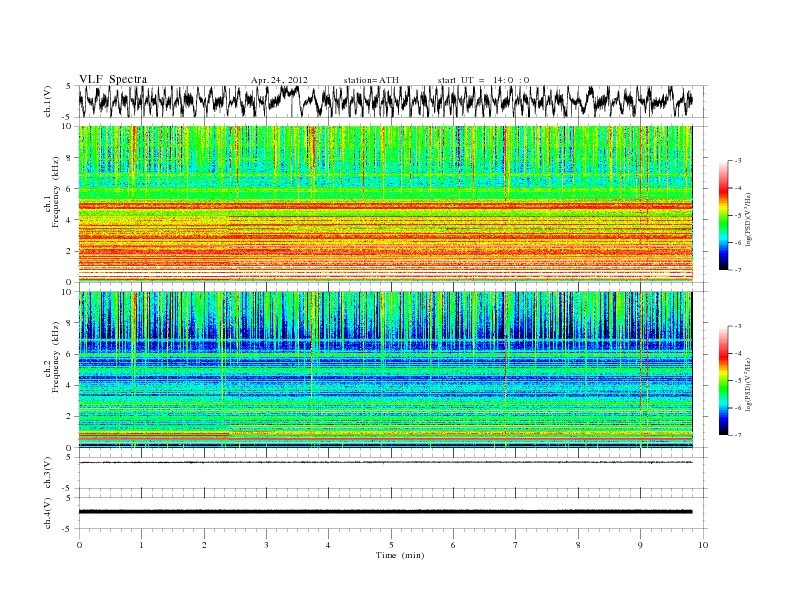Click the "ch.1(V)" waveform axis label
This screenshot has width=792, height=612.
coord(48,101)
